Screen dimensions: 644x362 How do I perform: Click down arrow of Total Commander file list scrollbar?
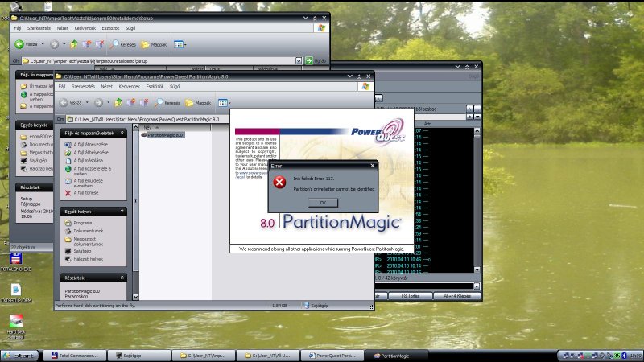(477, 269)
